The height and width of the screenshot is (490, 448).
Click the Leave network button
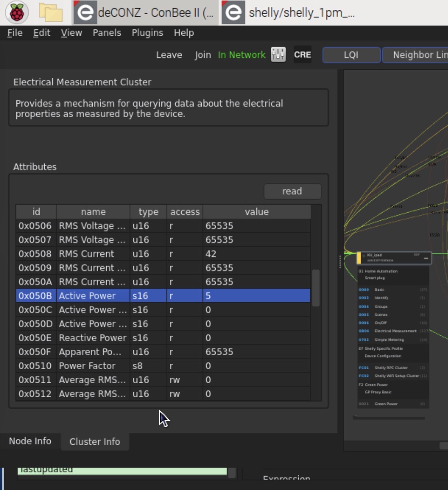(x=169, y=55)
